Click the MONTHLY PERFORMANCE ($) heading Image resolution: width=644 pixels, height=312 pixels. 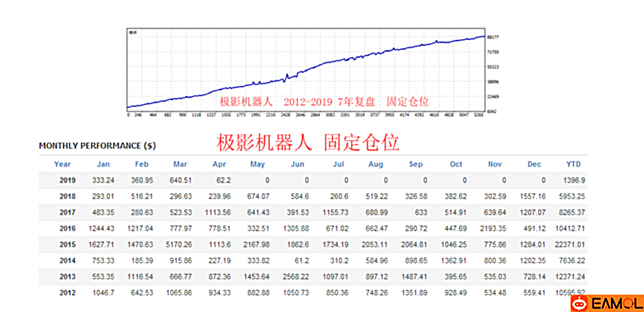pos(98,146)
